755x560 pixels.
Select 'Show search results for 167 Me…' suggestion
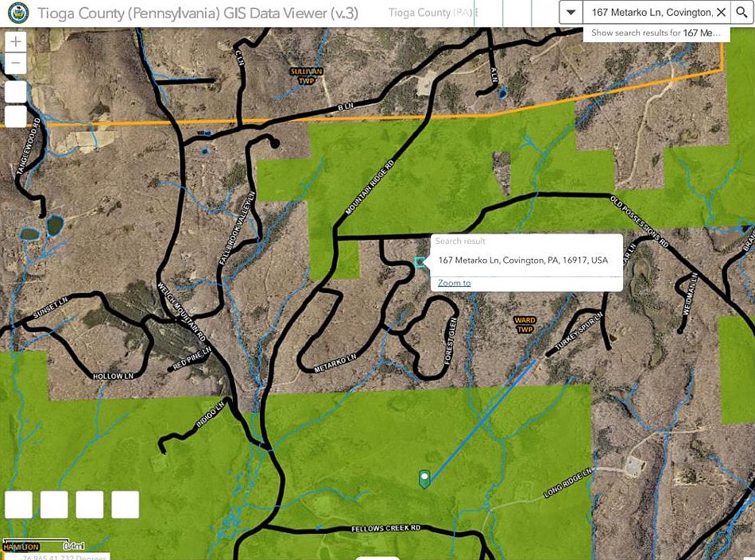tap(656, 33)
